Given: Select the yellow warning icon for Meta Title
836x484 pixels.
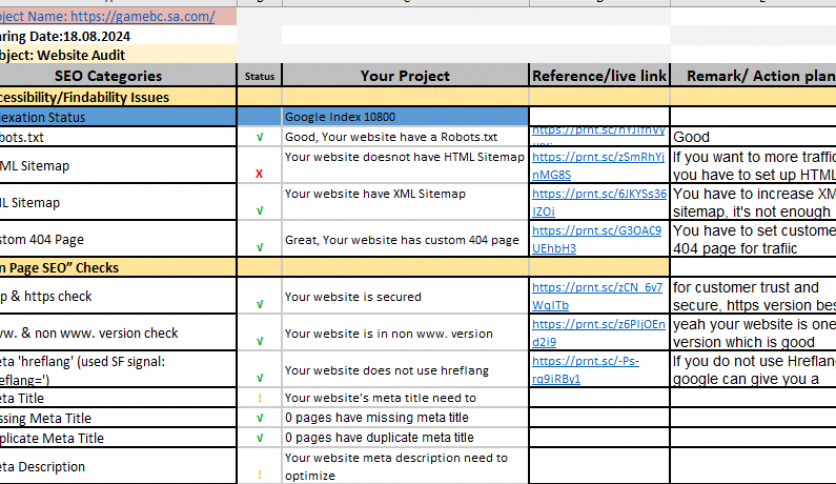Looking at the screenshot, I should [259, 398].
